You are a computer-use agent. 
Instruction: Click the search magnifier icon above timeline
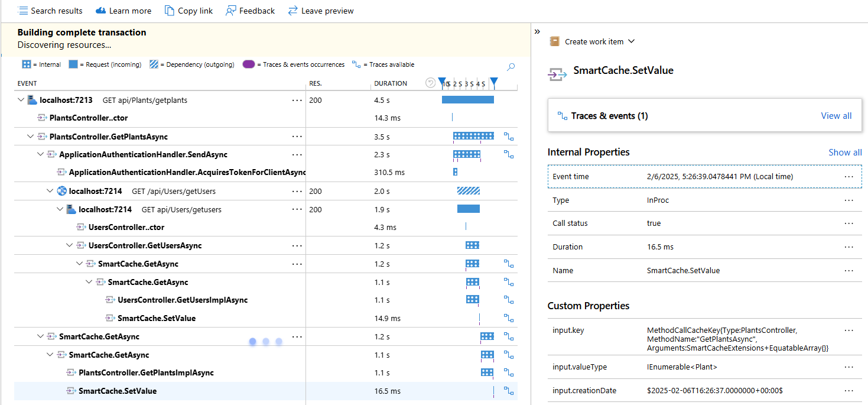pos(511,67)
